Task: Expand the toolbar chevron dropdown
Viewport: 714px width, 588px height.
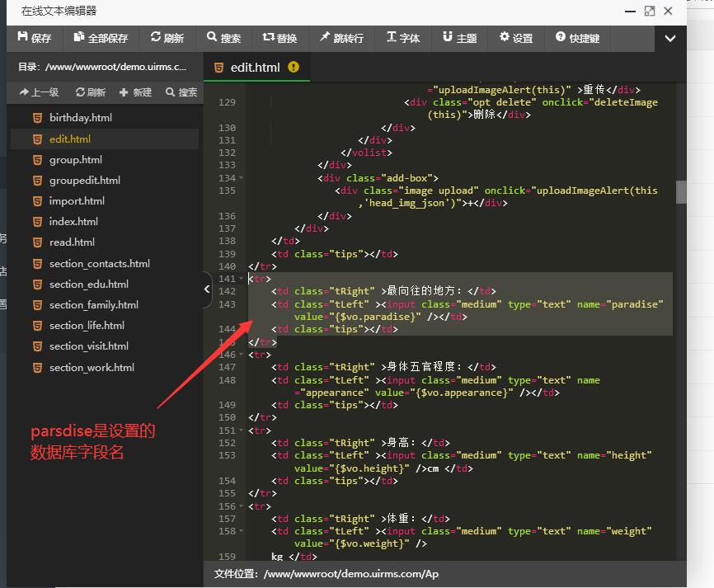Action: (x=670, y=39)
